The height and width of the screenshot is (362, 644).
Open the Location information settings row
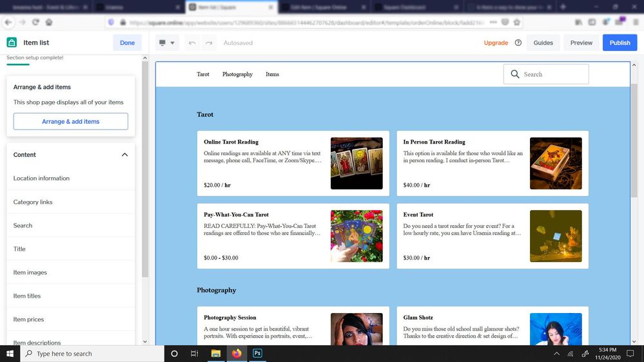click(41, 178)
